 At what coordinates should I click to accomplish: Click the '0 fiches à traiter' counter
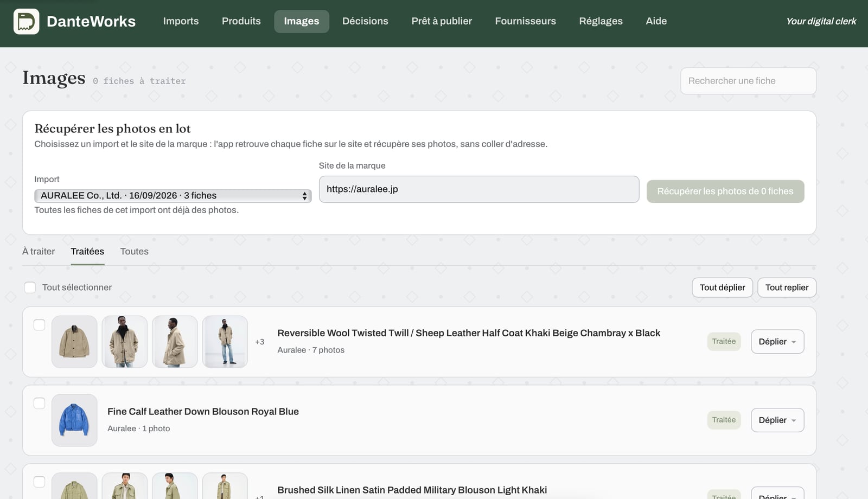click(139, 81)
